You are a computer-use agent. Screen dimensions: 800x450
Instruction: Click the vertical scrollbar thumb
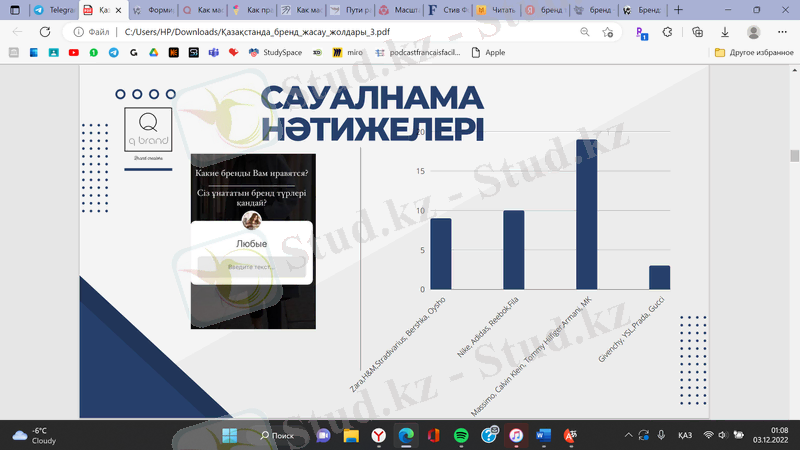pos(794,156)
